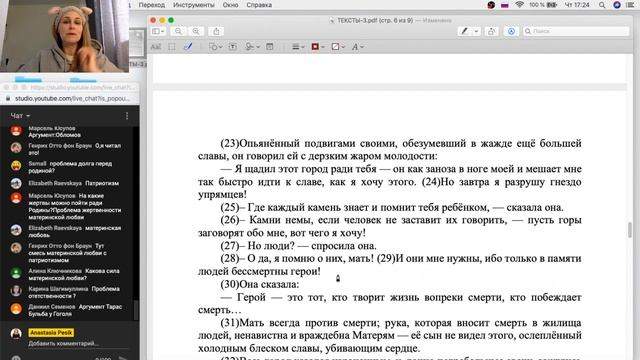Click Карина Шагимуллина's chat message

73,292
